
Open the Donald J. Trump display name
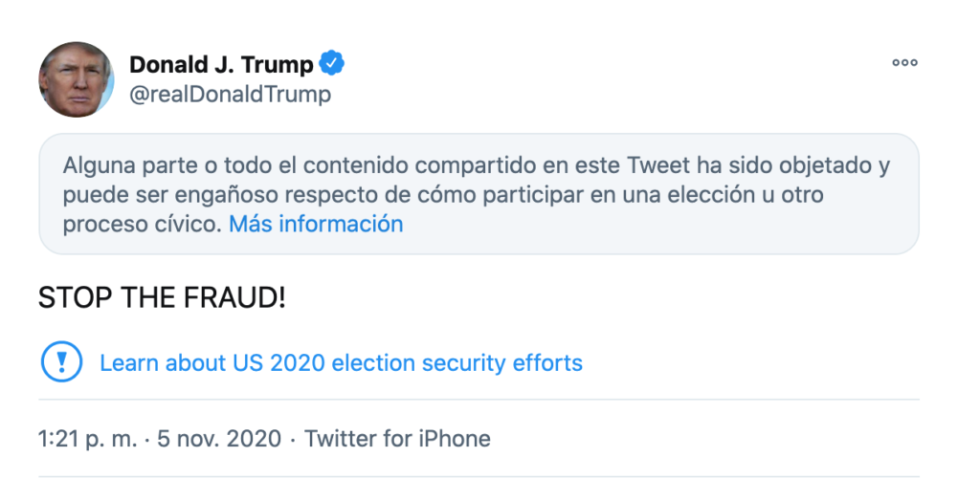pos(221,64)
